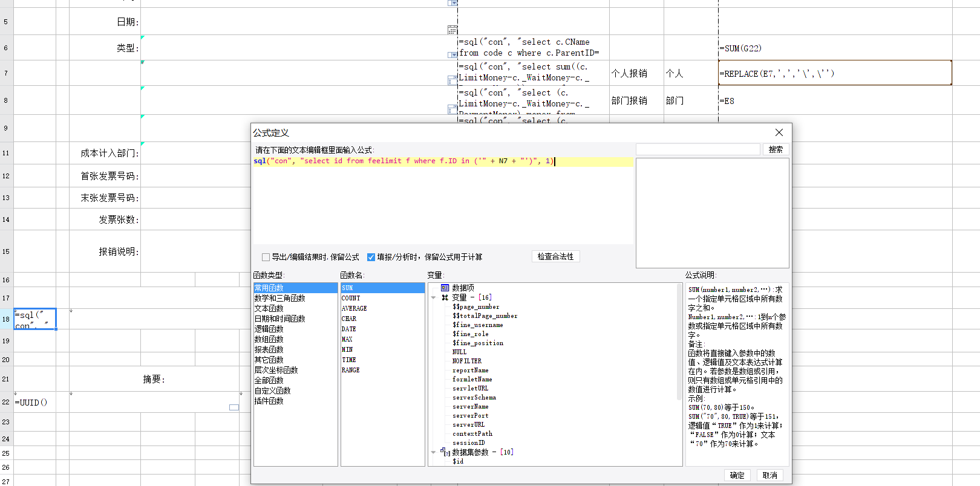The image size is (980, 486).
Task: Select 逻辑函数 category
Action: click(x=295, y=329)
